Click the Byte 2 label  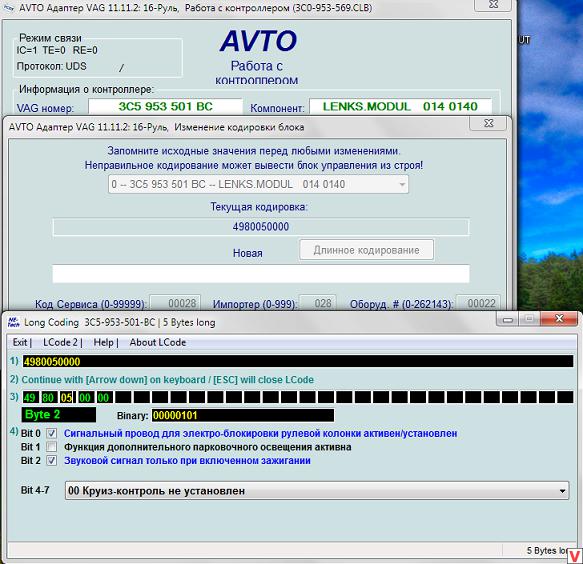[x=59, y=415]
